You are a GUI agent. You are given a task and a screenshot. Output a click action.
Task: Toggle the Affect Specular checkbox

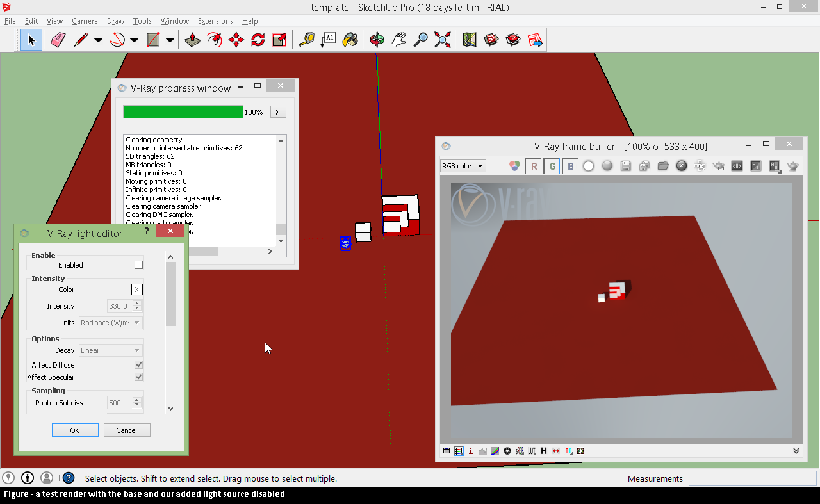pos(138,377)
